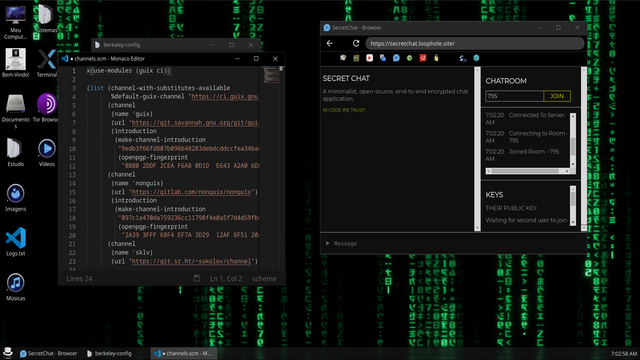Open the yellow grid bookmark icon

click(356, 58)
